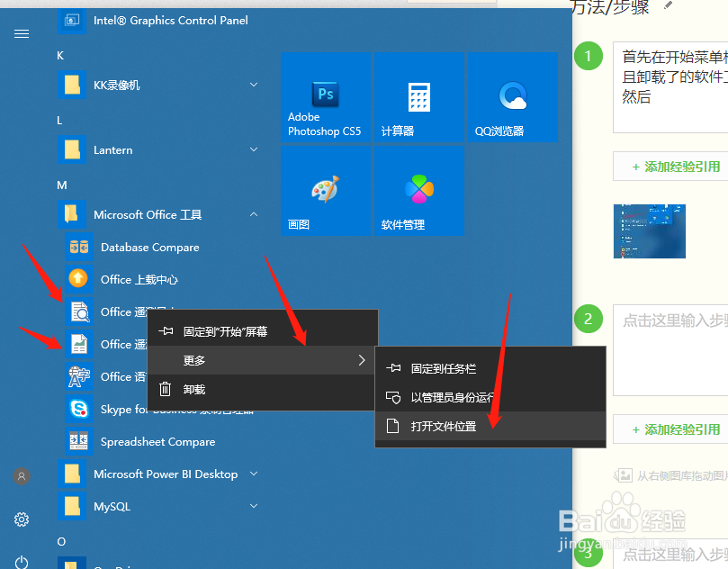Click first 添加经验引用 button under step 1
Image resolution: width=728 pixels, height=569 pixels.
pyautogui.click(x=671, y=167)
